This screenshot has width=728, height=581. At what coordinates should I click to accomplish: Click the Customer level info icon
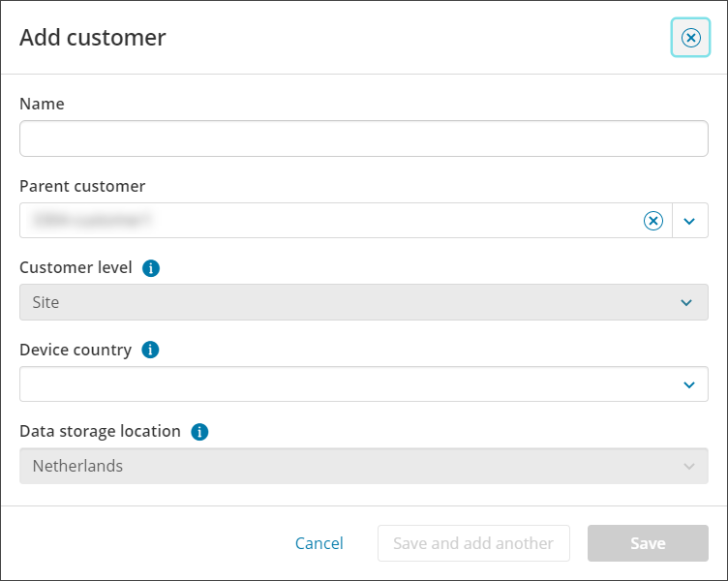(150, 268)
